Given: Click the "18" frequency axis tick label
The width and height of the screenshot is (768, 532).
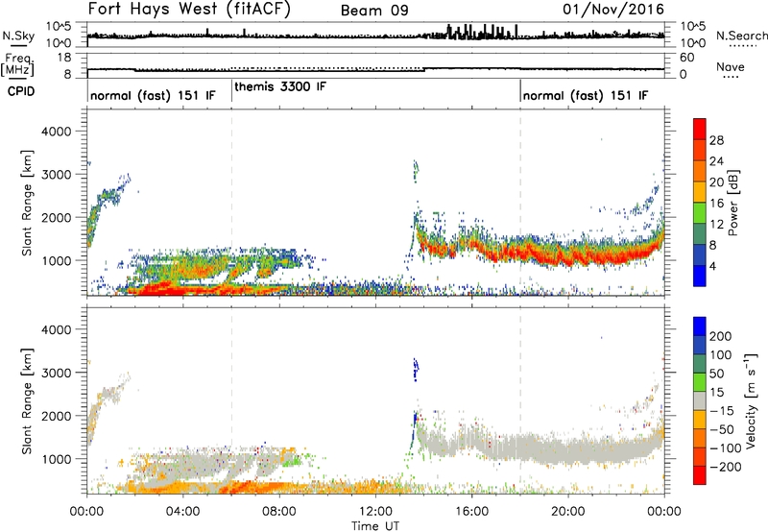Looking at the screenshot, I should coord(64,58).
